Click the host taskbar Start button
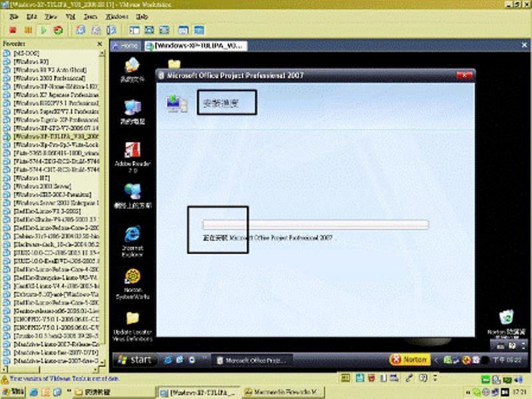532x399 pixels. tap(13, 392)
